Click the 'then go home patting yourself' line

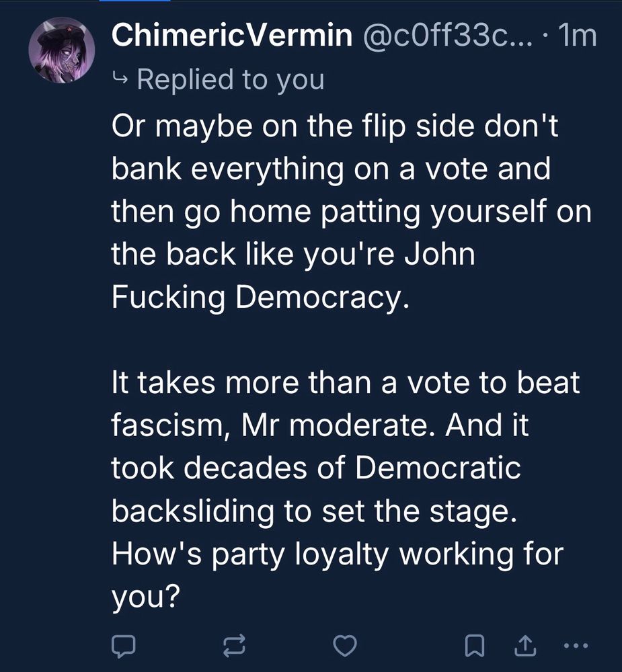coord(351,212)
